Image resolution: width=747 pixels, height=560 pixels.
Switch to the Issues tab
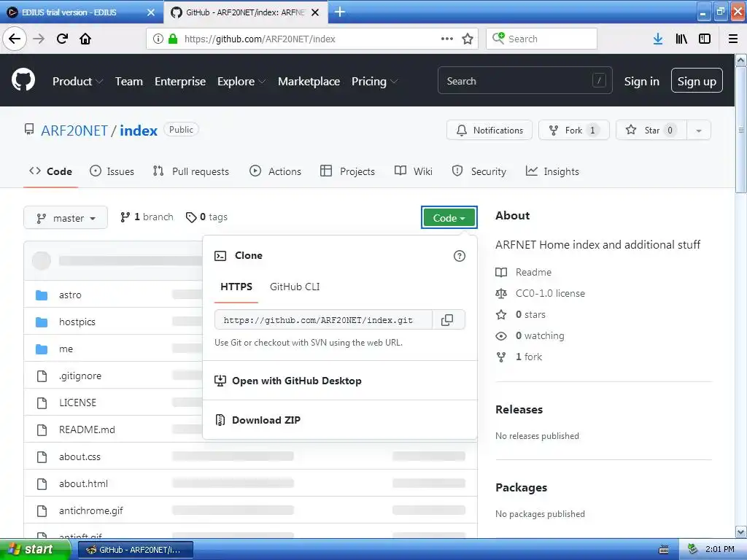(112, 171)
